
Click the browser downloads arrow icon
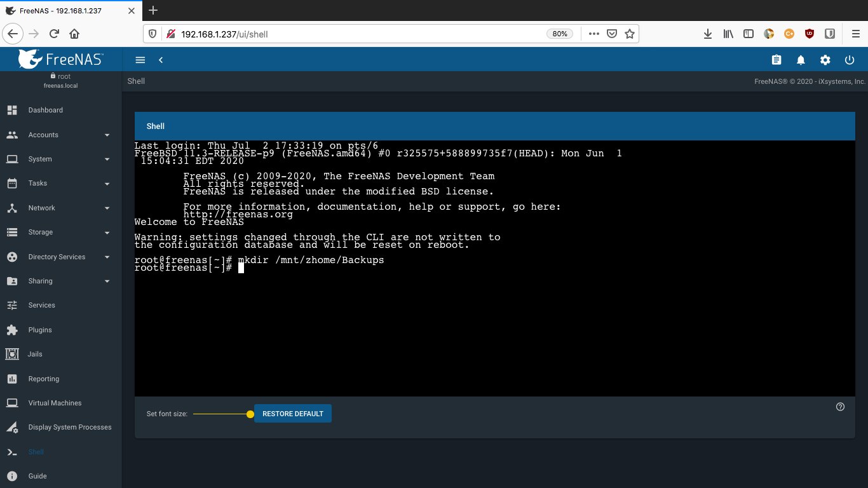coord(707,34)
